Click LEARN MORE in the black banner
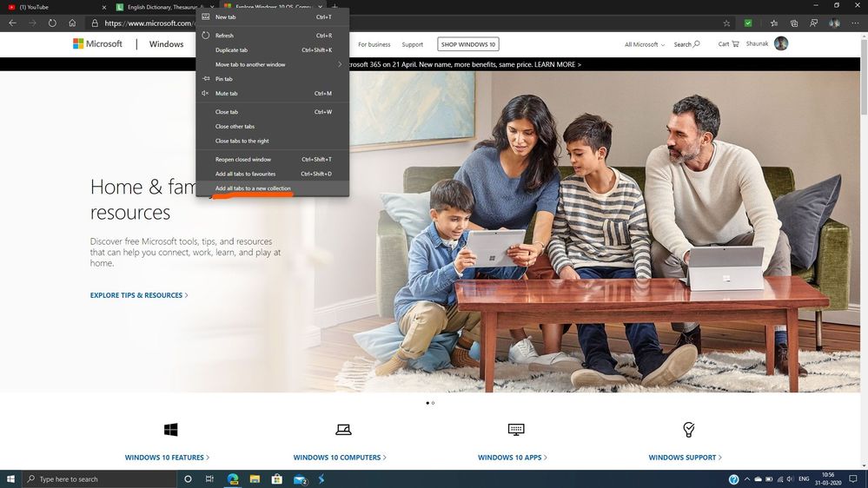This screenshot has width=868, height=488. click(558, 64)
